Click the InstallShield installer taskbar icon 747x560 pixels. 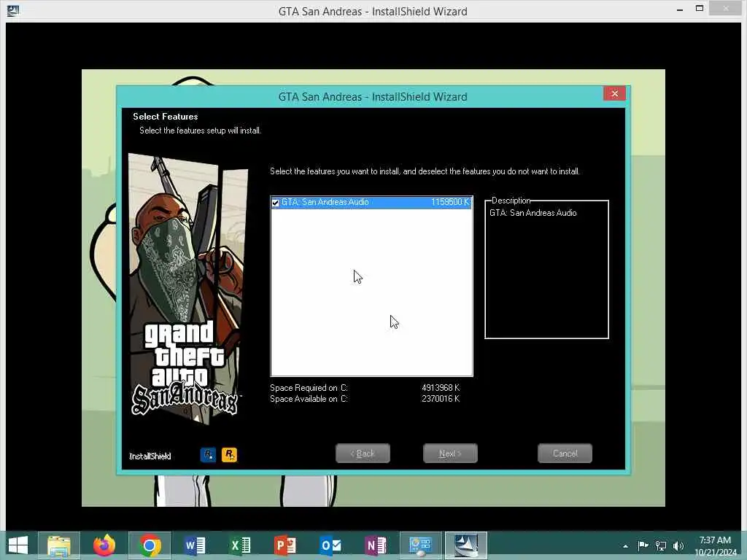(x=466, y=545)
